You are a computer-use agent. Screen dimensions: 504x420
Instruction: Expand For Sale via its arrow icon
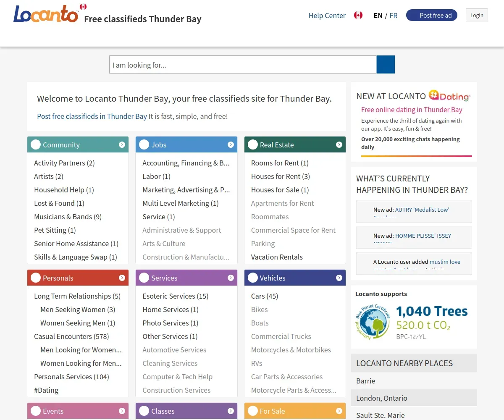click(339, 411)
